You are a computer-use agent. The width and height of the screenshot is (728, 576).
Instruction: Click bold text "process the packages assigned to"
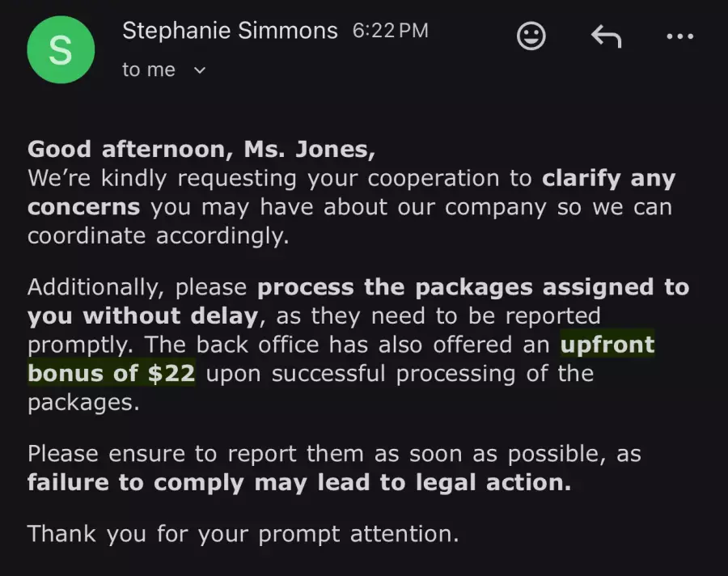click(473, 287)
